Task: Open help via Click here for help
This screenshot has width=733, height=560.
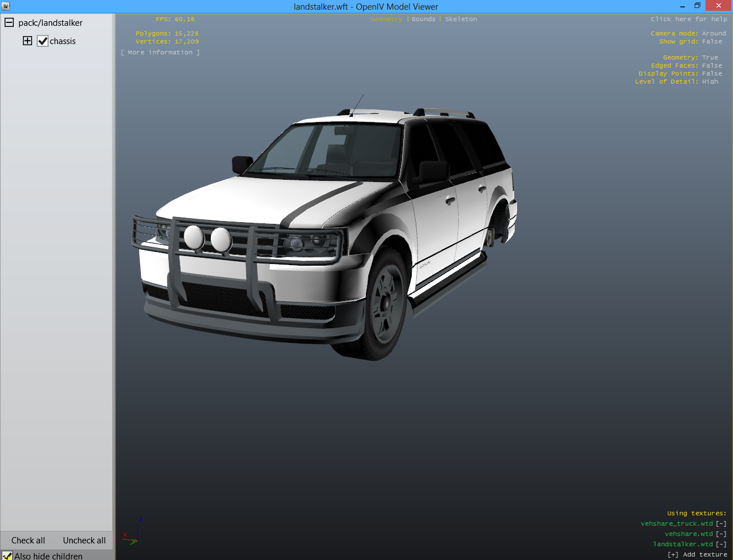Action: click(688, 19)
